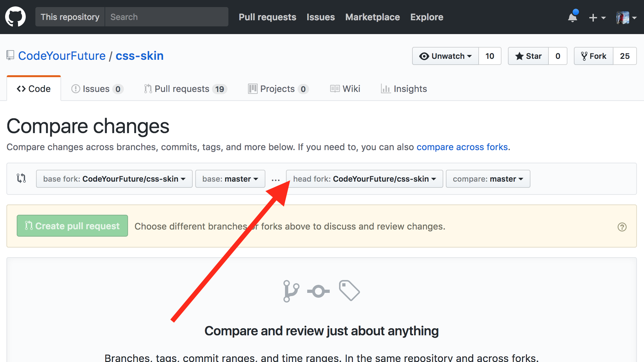Click the This repository search scope

click(70, 17)
